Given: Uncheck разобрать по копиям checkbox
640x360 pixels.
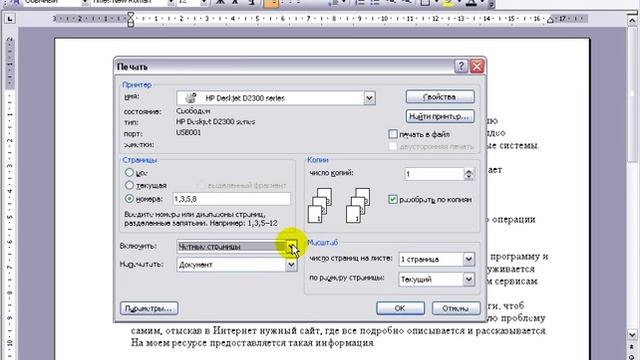Looking at the screenshot, I should coord(393,200).
